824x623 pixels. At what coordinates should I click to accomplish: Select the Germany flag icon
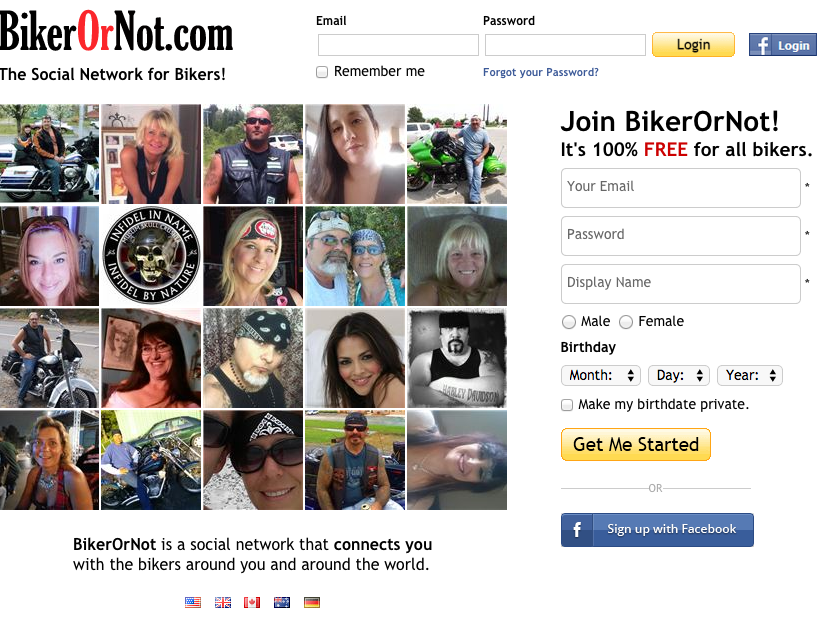(x=312, y=602)
